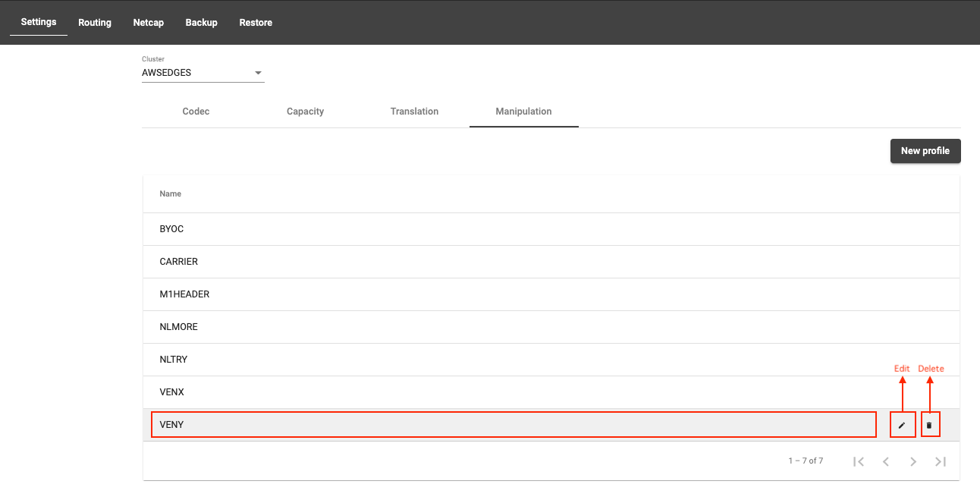Select the VENX profile row
This screenshot has width=980, height=500.
point(551,392)
